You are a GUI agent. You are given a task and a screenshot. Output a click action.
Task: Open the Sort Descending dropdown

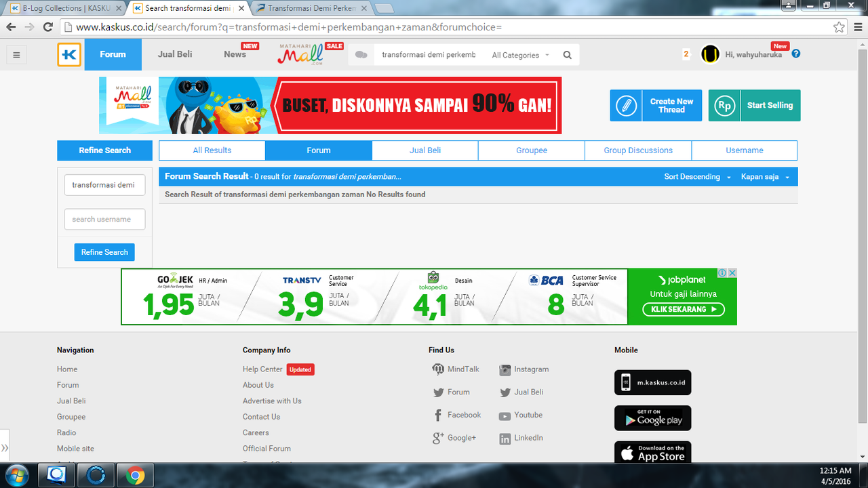(697, 177)
